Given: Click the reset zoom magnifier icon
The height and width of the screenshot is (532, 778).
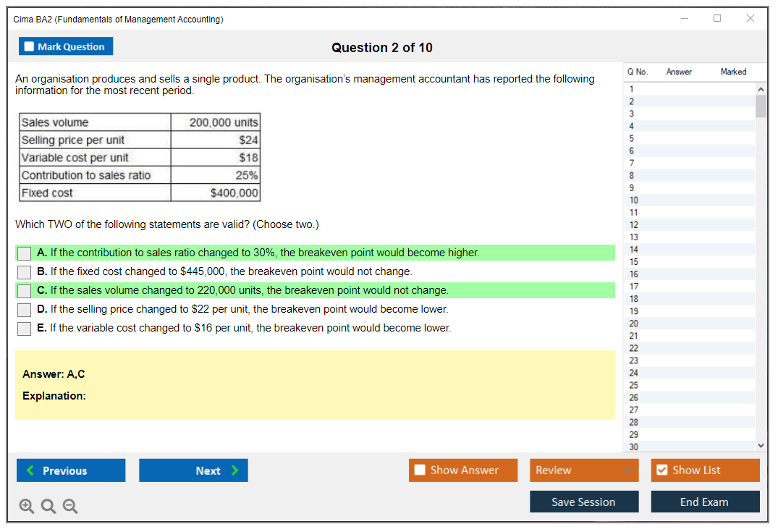Looking at the screenshot, I should 48,507.
